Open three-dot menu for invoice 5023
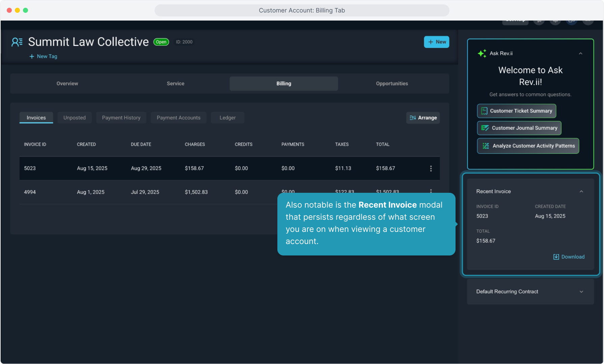Screen dimensions: 604x364 [x=431, y=169]
